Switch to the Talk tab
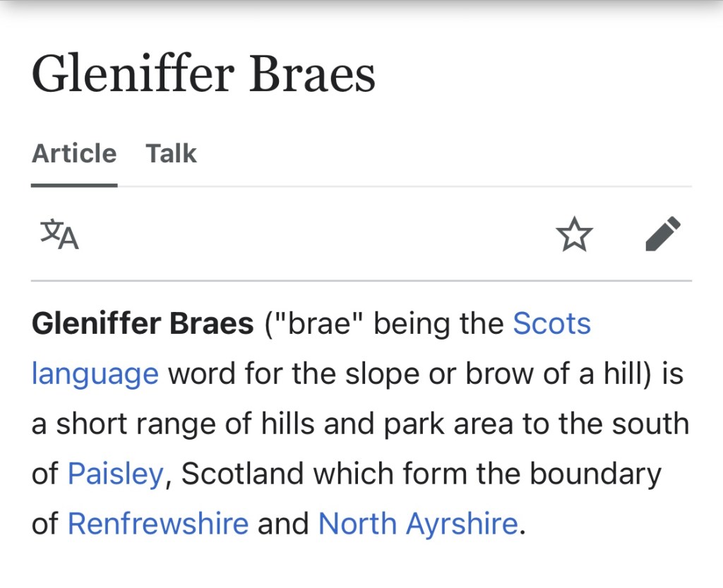The width and height of the screenshot is (723, 588). coord(171,153)
